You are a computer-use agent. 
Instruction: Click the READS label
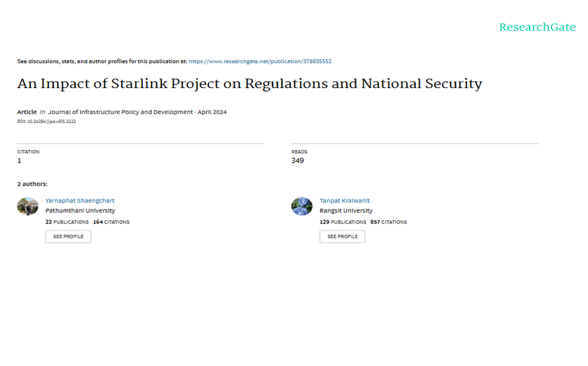299,152
